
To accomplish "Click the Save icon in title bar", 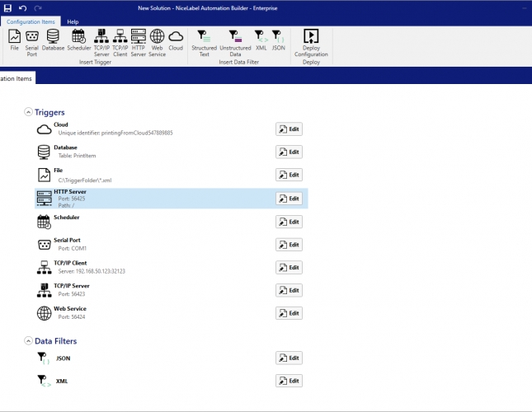I will pyautogui.click(x=8, y=7).
